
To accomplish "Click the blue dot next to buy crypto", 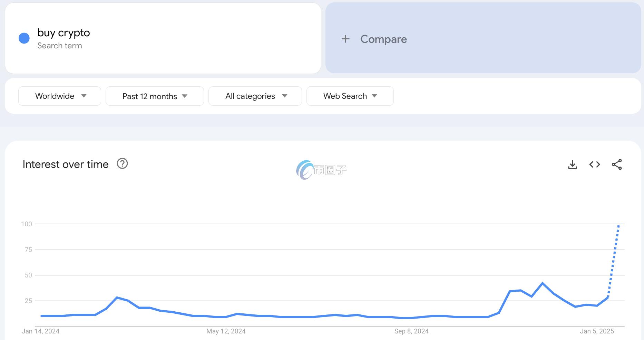I will point(24,38).
